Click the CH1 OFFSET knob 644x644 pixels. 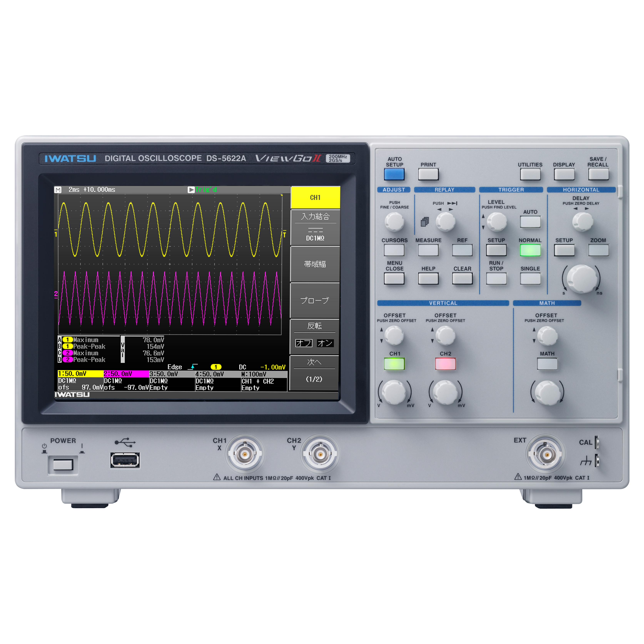(x=394, y=335)
